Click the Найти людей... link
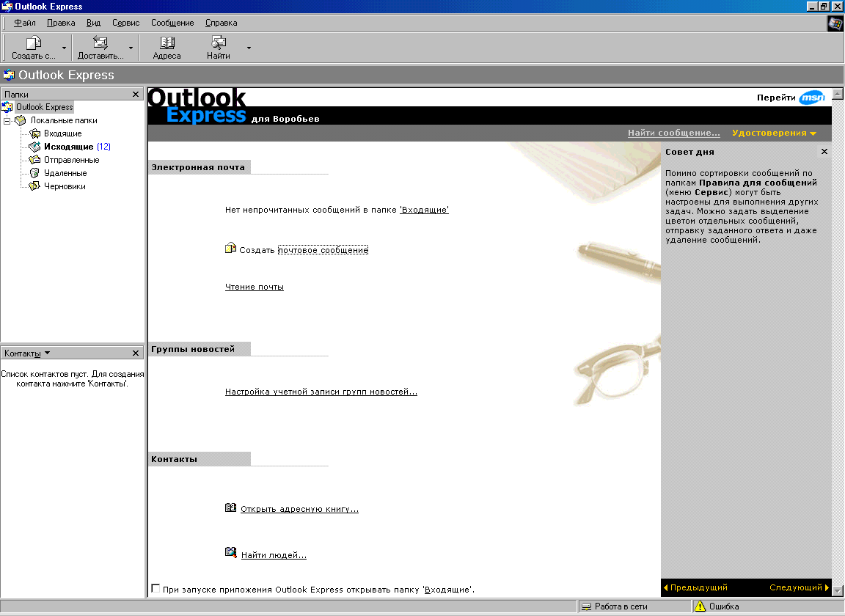The height and width of the screenshot is (616, 845). tap(274, 556)
